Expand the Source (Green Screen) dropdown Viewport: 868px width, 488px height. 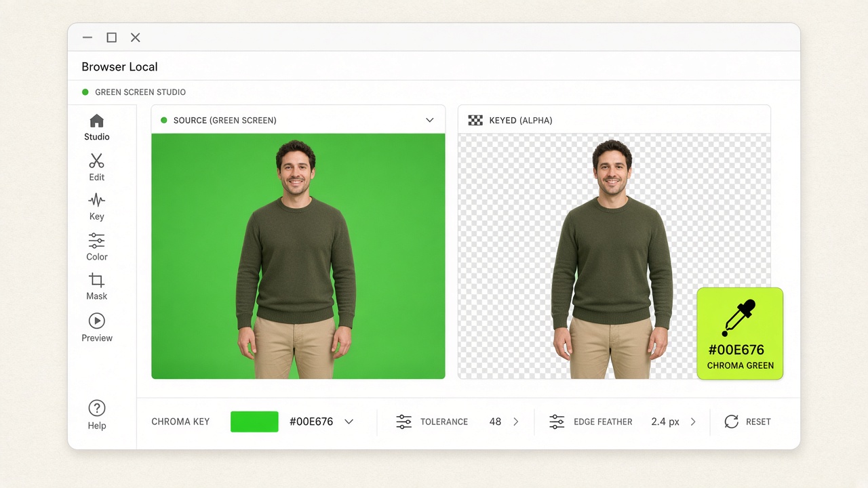pos(429,120)
